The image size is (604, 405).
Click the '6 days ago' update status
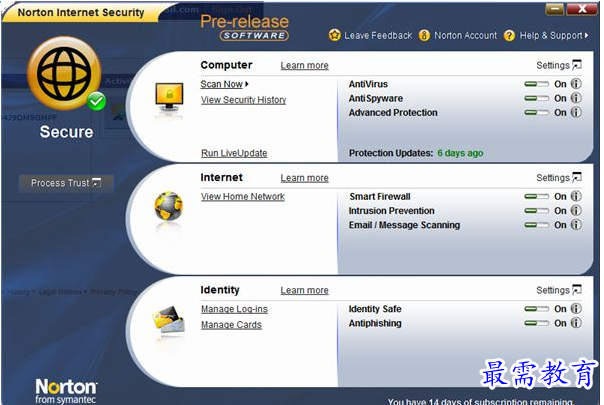[460, 153]
